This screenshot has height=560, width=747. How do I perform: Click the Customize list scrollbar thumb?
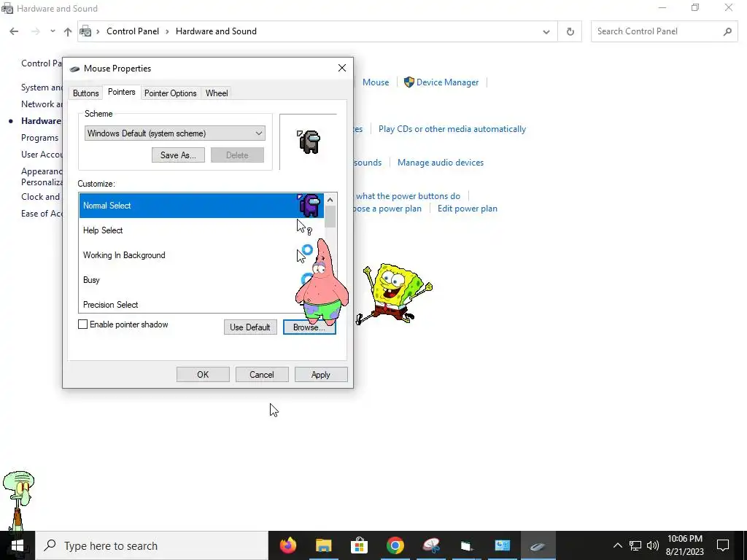pyautogui.click(x=330, y=217)
